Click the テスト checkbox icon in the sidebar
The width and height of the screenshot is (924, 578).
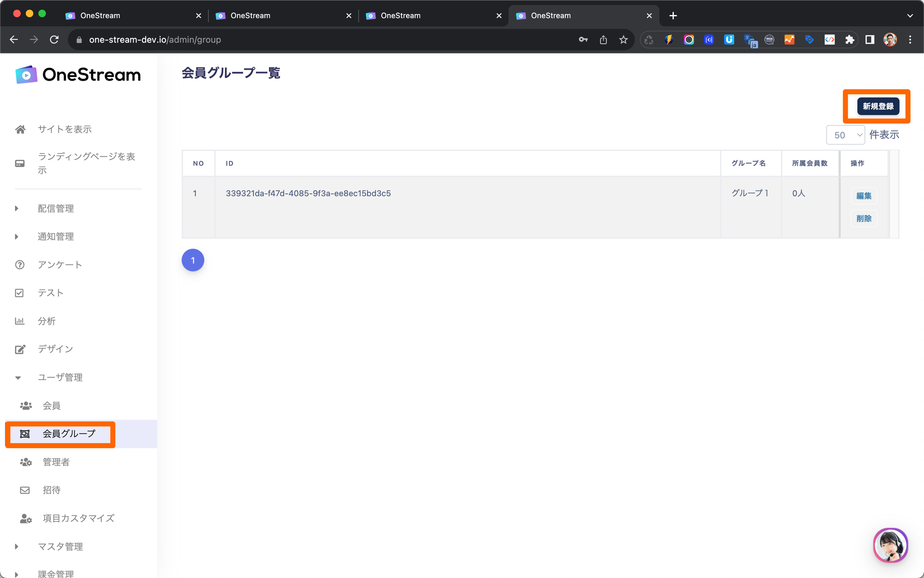pyautogui.click(x=19, y=293)
